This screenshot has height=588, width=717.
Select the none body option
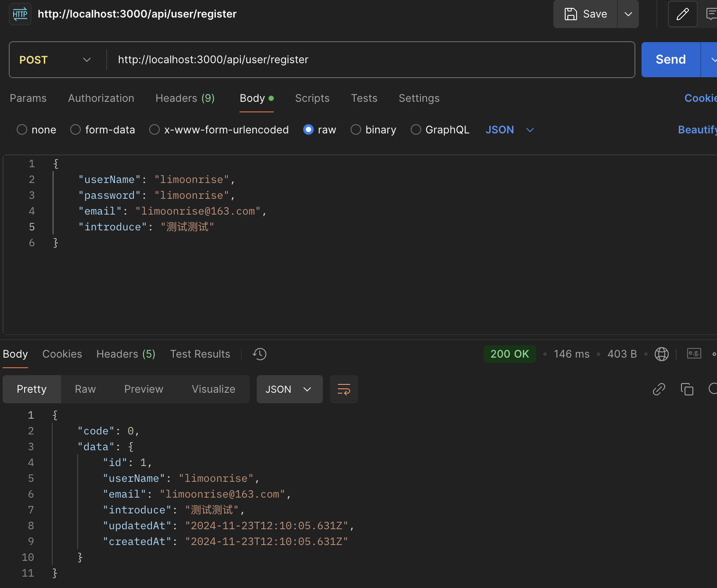pos(36,130)
